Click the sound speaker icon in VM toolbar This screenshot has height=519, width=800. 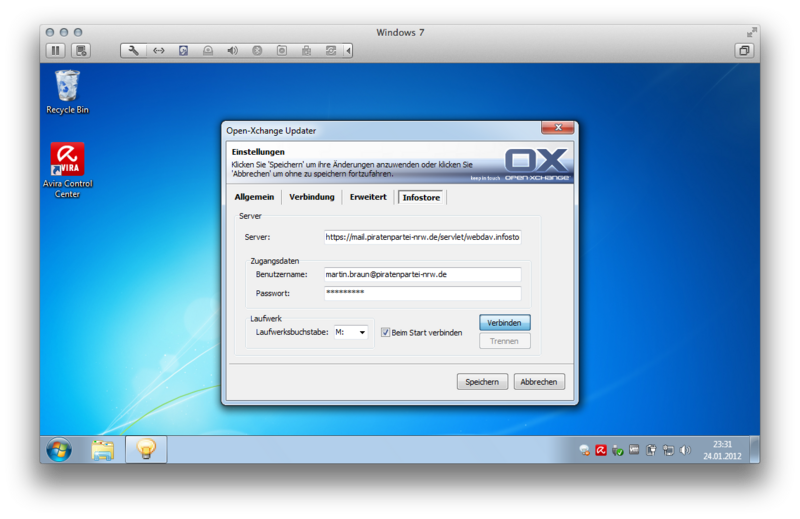pos(232,51)
